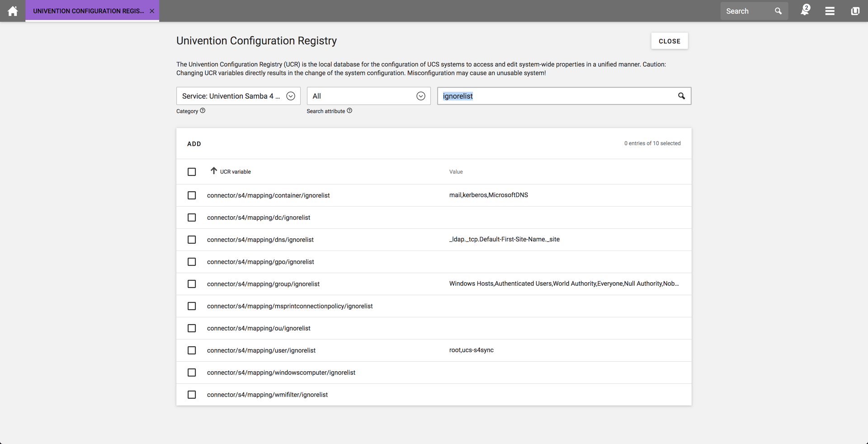Screen dimensions: 868x444
Task: Open the hamburger user menu
Action: pos(830,11)
